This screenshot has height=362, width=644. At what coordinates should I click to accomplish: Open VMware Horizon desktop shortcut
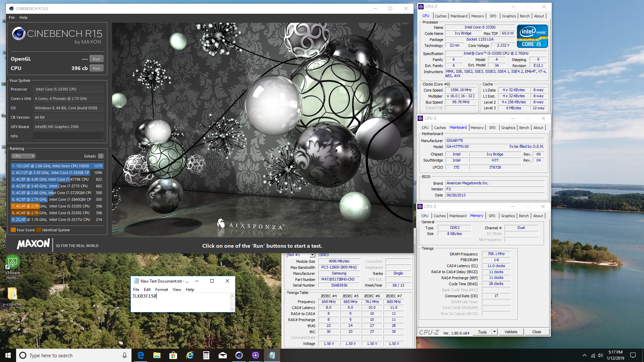[12, 267]
